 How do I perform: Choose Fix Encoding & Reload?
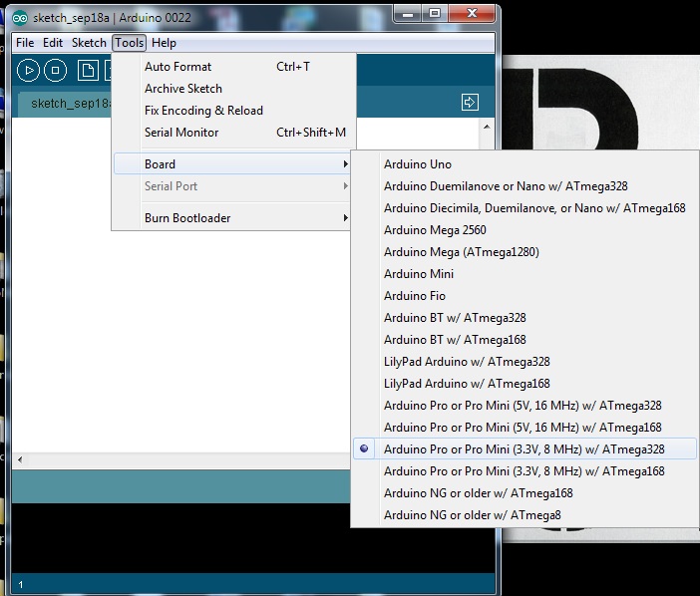click(234, 111)
